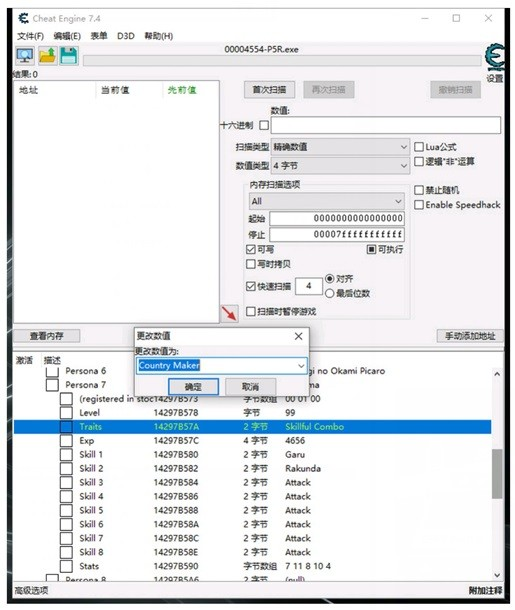
Task: Activate the Exp row checkbox
Action: click(x=66, y=441)
